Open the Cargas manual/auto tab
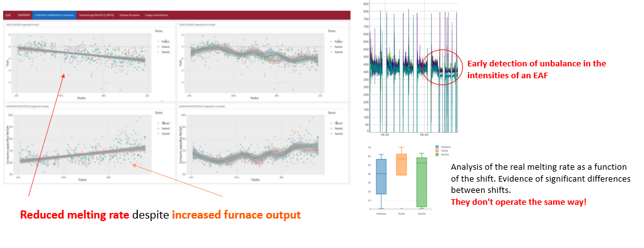644x248 pixels. pos(157,15)
